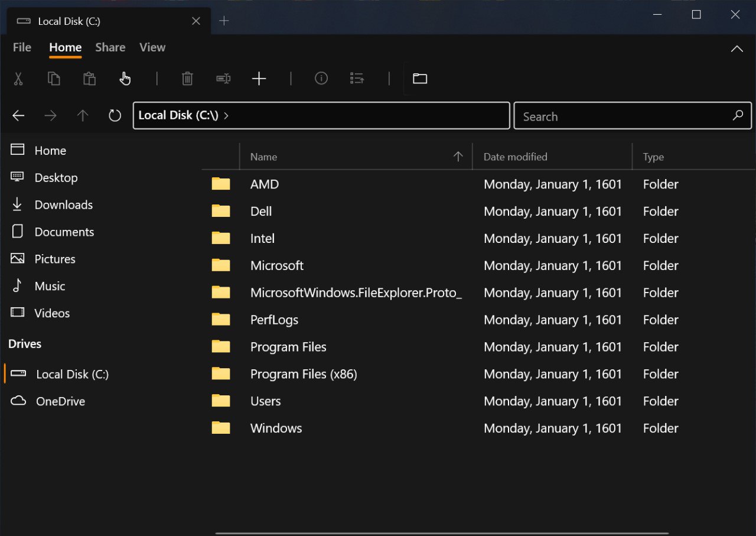Click the Paste clipboard icon
This screenshot has width=756, height=536.
pos(89,79)
